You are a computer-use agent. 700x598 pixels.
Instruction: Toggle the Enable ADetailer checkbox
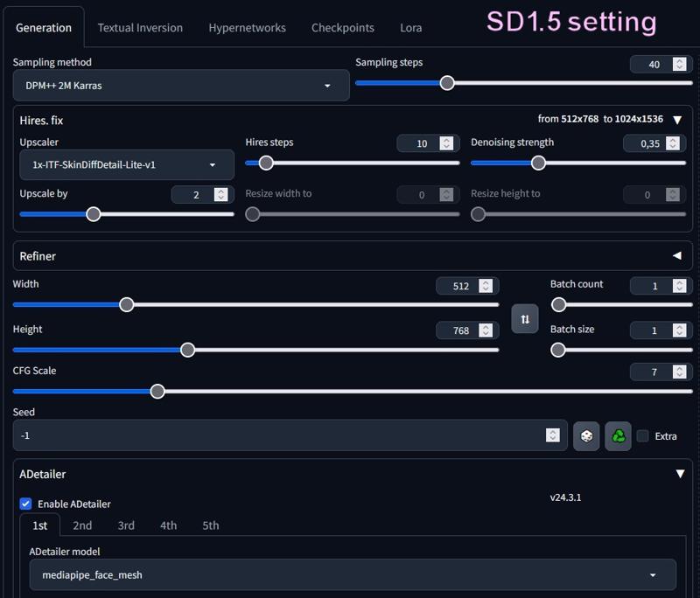(x=26, y=504)
